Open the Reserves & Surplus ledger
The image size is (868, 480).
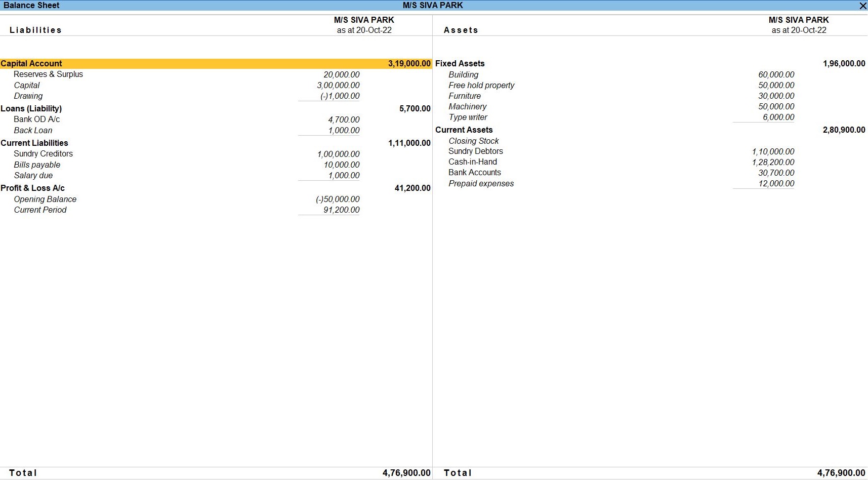[x=48, y=74]
